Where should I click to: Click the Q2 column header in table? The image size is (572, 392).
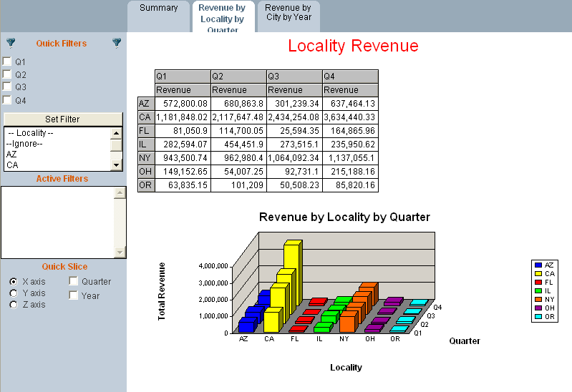[238, 77]
